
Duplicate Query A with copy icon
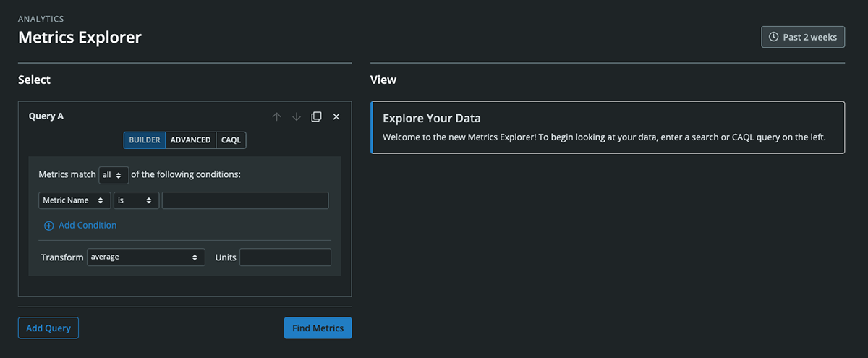(x=316, y=116)
